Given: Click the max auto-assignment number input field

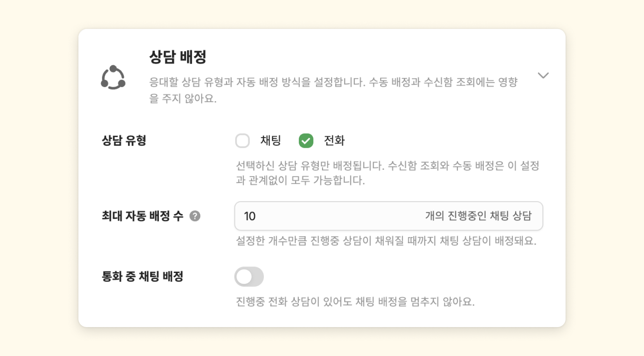Looking at the screenshot, I should (330, 216).
